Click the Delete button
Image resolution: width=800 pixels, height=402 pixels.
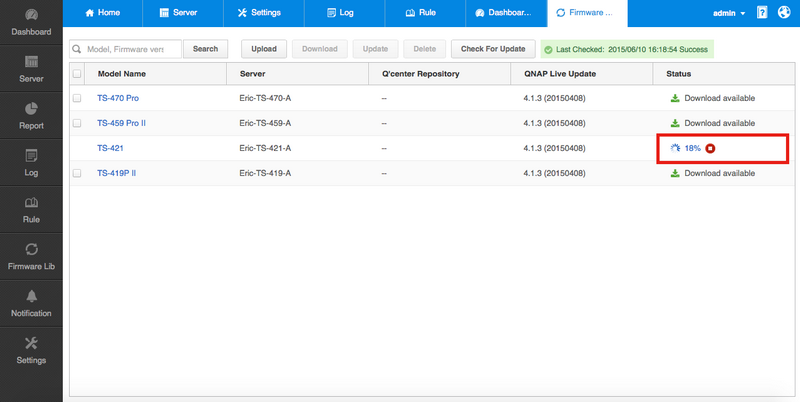[425, 49]
